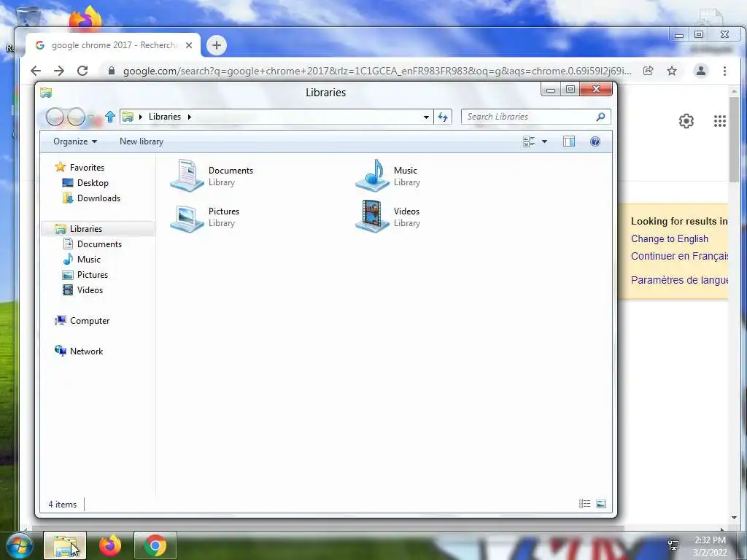Screen dimensions: 747x560
Task: Switch to large icons view in status bar
Action: coord(601,504)
